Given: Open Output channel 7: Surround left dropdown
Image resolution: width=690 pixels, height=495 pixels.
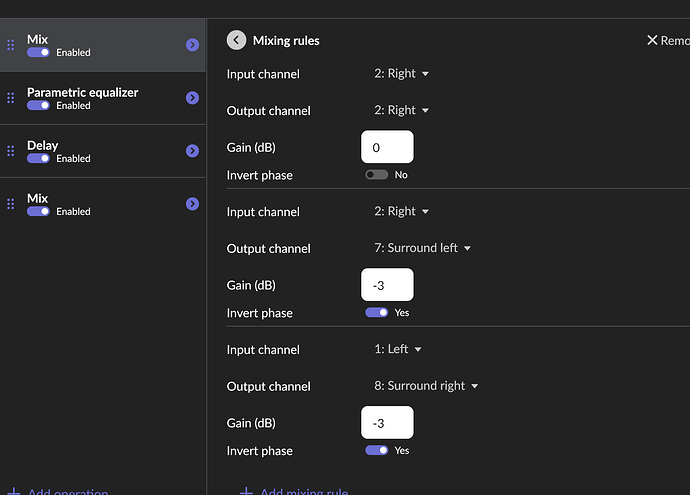Looking at the screenshot, I should (422, 248).
